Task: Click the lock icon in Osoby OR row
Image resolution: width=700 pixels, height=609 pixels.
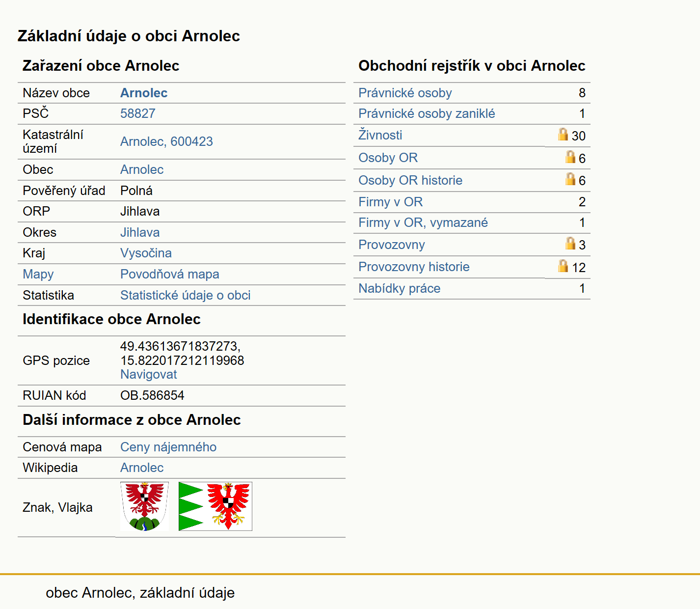Action: click(570, 157)
